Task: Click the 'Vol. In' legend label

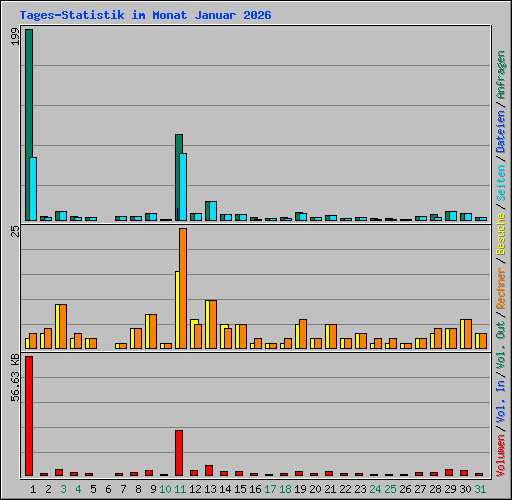Action: tap(501, 402)
